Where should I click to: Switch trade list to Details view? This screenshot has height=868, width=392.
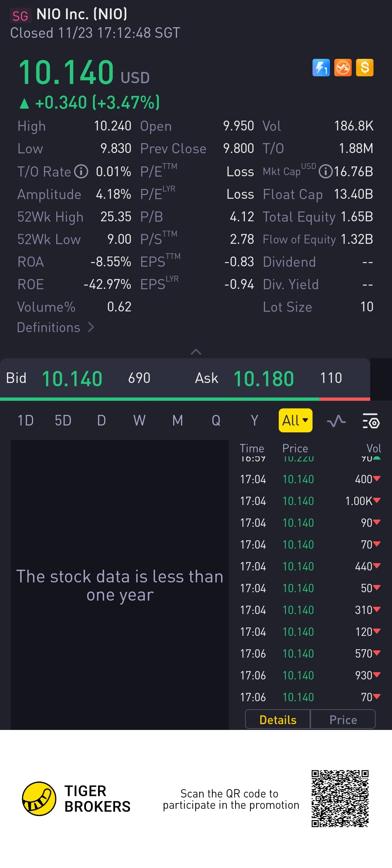278,720
